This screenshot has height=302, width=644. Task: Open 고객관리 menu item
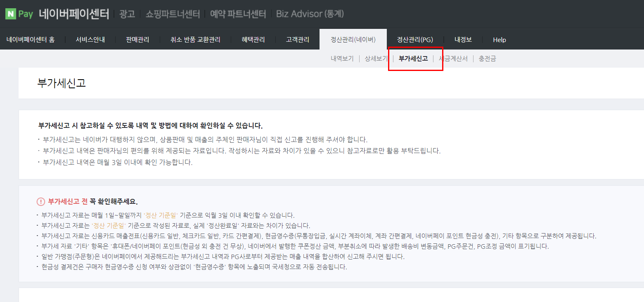click(298, 40)
